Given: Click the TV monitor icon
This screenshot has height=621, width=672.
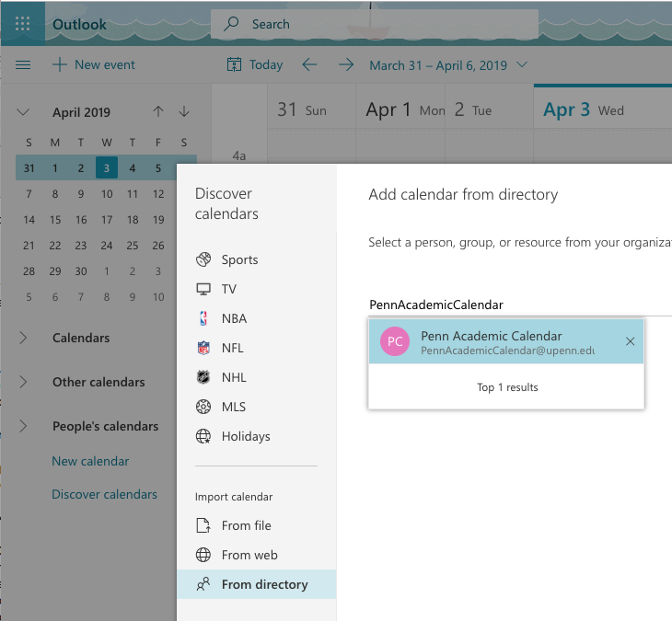Looking at the screenshot, I should click(x=203, y=289).
